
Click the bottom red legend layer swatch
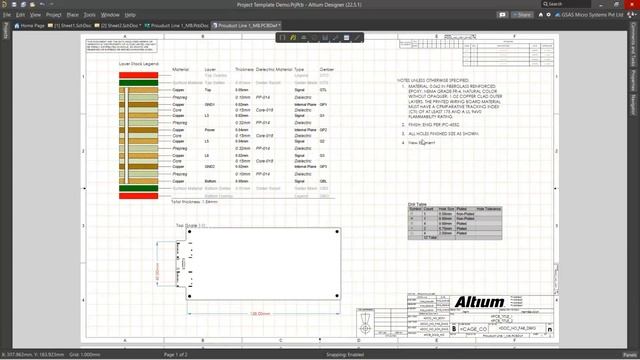pyautogui.click(x=138, y=196)
